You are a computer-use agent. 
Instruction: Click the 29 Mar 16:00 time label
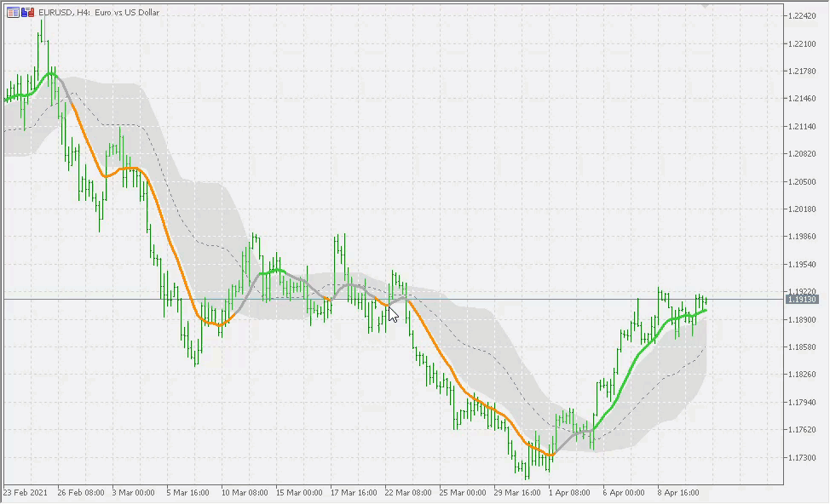click(517, 492)
